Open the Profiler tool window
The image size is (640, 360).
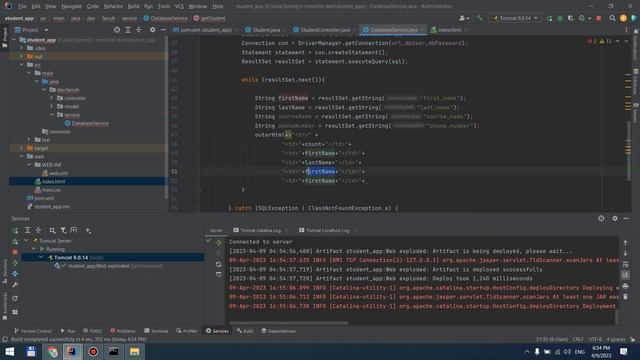[x=187, y=331]
